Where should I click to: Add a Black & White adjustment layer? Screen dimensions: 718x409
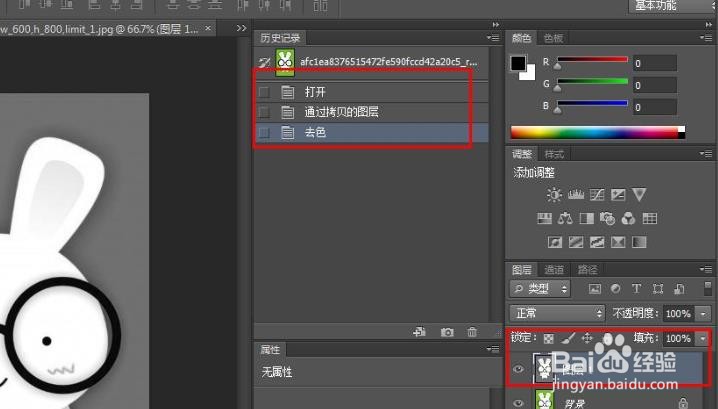pos(587,218)
